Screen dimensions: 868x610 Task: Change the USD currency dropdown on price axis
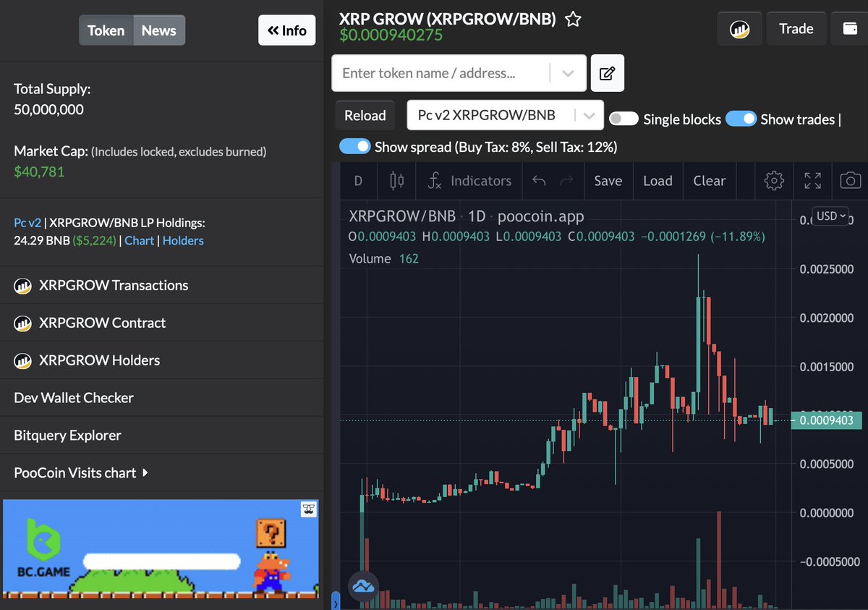(830, 216)
